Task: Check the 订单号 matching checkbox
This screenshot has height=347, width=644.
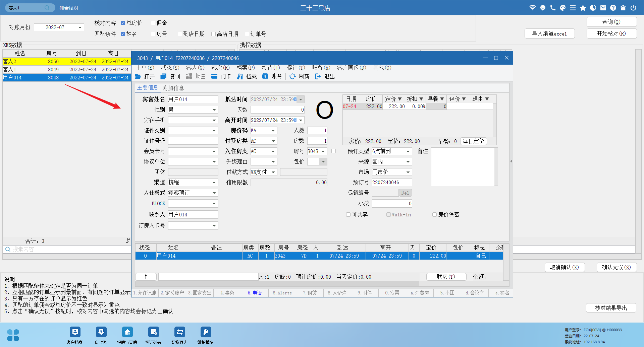Action: click(x=247, y=34)
